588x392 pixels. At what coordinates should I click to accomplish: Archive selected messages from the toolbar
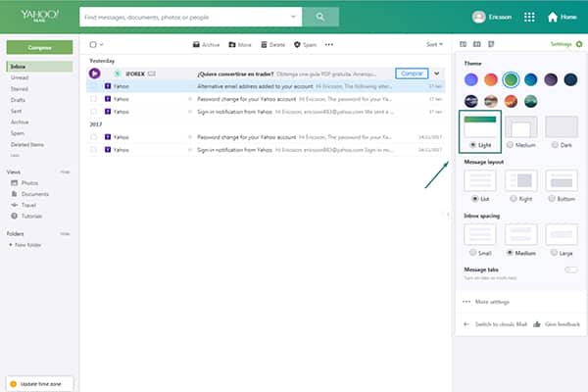(x=206, y=45)
